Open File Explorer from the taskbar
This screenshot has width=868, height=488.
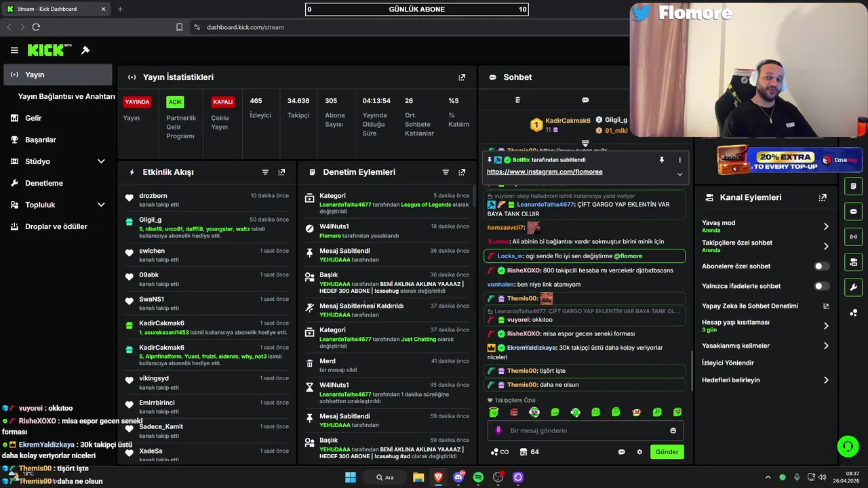(x=418, y=477)
